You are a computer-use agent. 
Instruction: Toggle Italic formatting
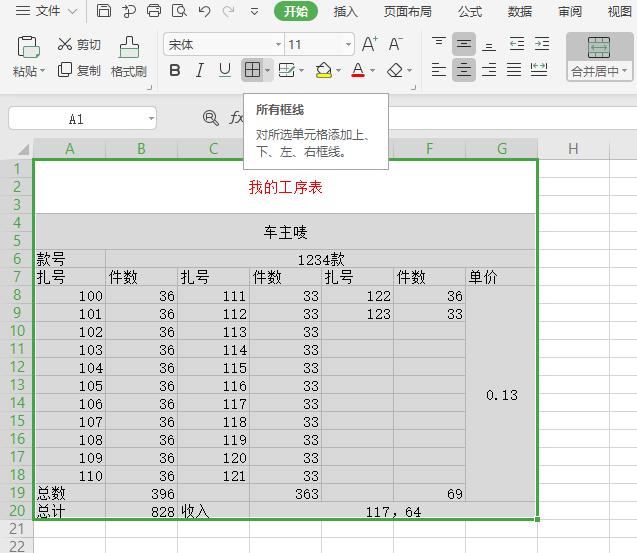pos(199,70)
